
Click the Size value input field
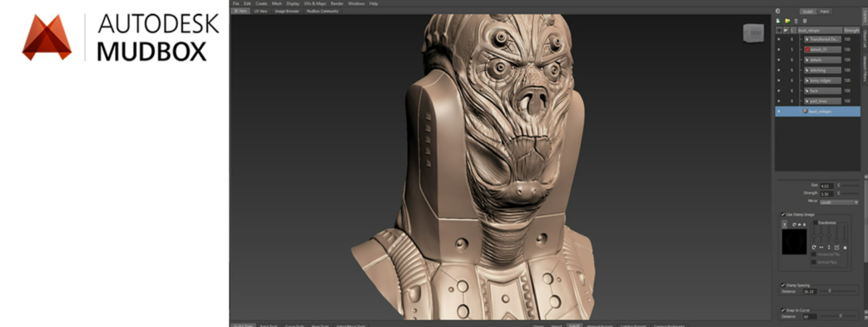[x=826, y=185]
